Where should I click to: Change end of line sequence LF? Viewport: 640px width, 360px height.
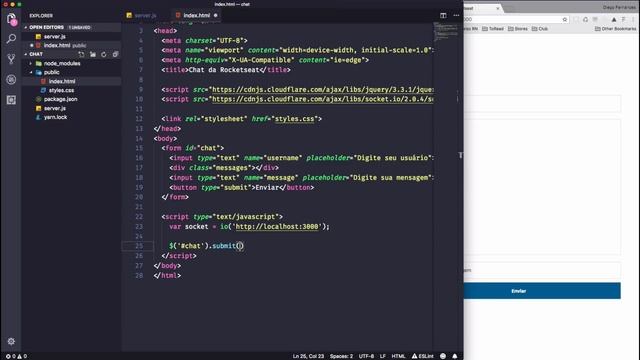383,356
